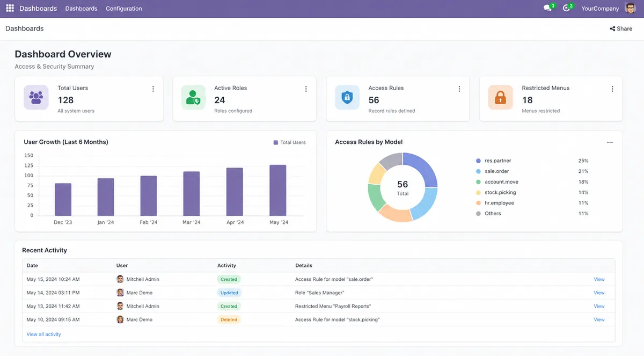This screenshot has height=356, width=644.
Task: Click 'Role "Sales Manager"' details text
Action: pyautogui.click(x=320, y=293)
